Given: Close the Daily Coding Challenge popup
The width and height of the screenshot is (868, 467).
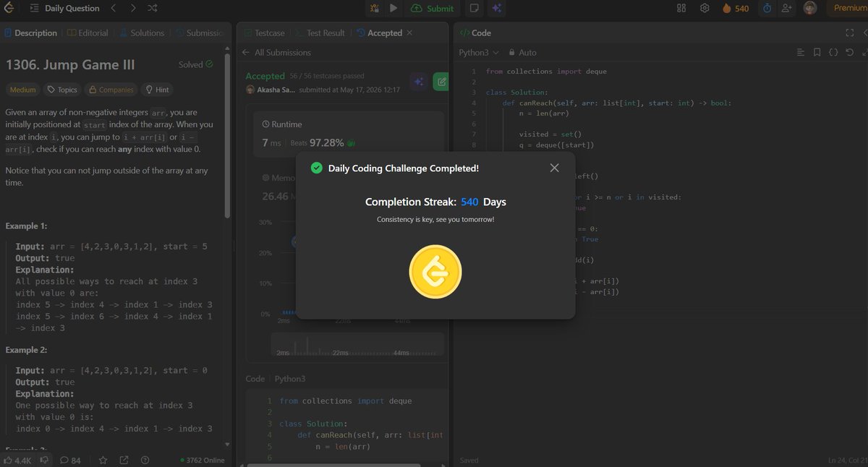Looking at the screenshot, I should pos(554,168).
